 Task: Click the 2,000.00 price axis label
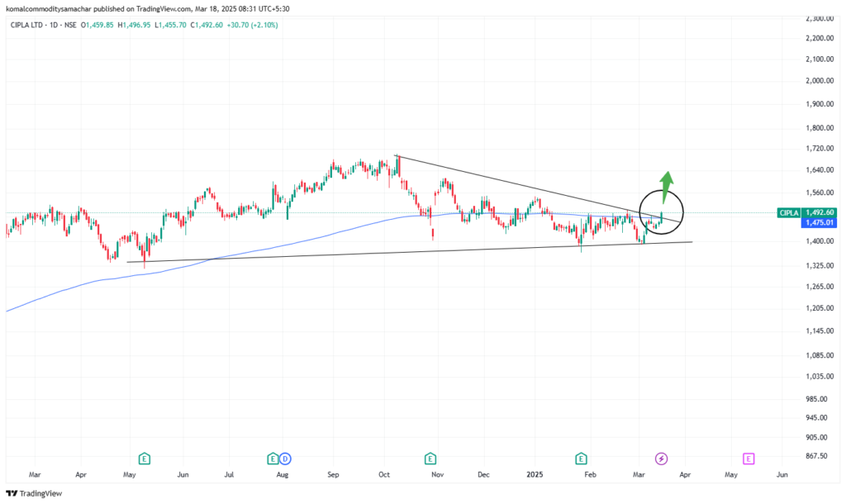click(x=819, y=80)
